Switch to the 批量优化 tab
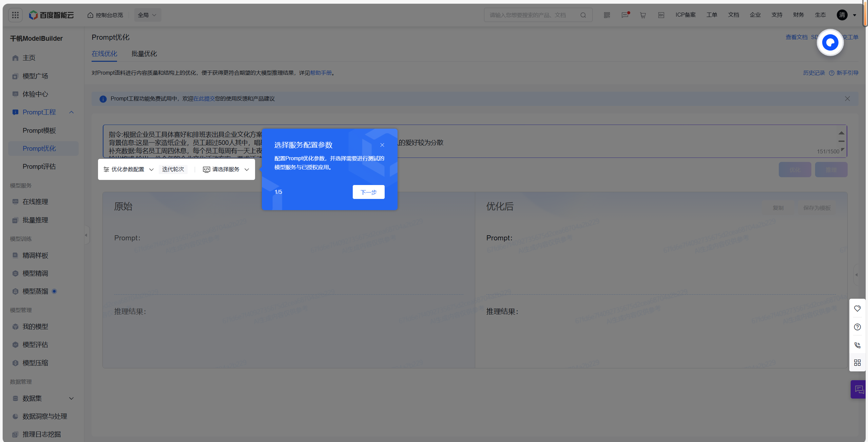Screen dimensions: 868x442 [x=144, y=54]
